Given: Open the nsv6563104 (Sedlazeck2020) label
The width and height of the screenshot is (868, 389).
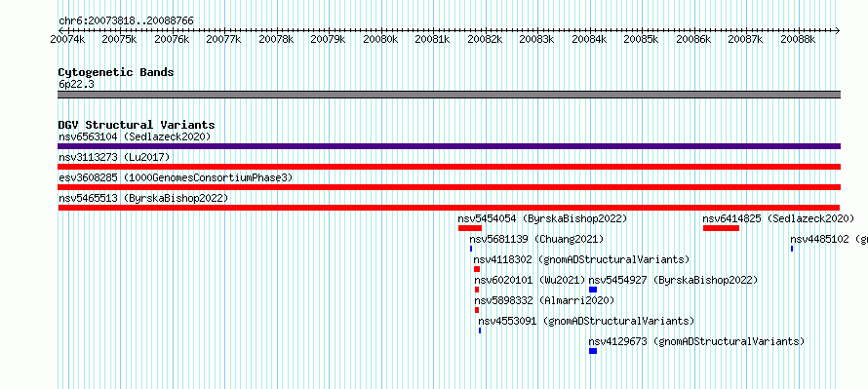Looking at the screenshot, I should [x=135, y=136].
